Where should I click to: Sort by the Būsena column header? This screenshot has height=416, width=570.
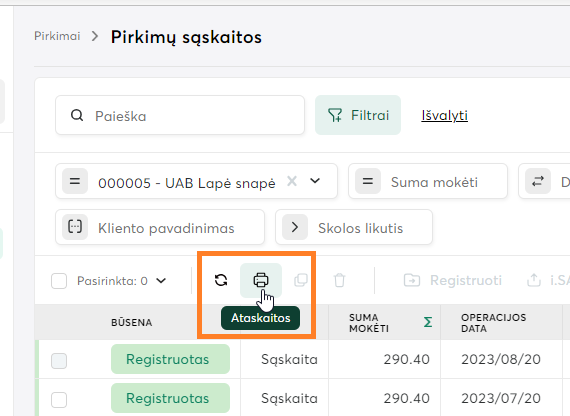pyautogui.click(x=132, y=323)
